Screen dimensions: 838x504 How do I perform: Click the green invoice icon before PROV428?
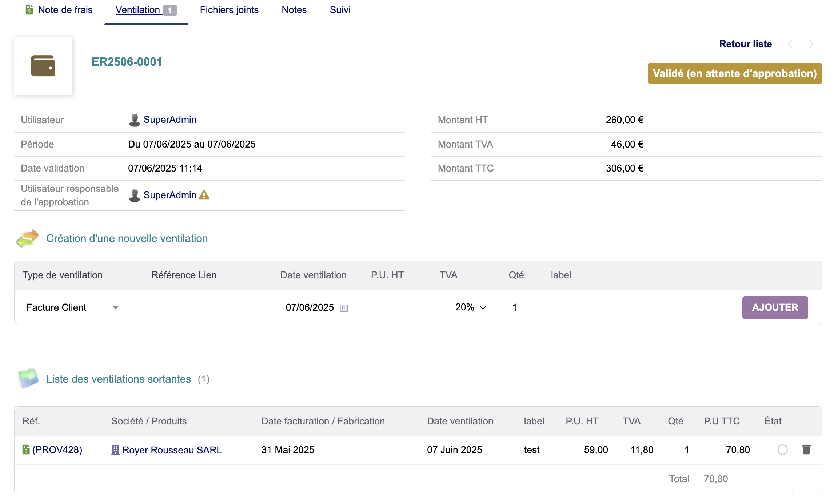(x=26, y=450)
